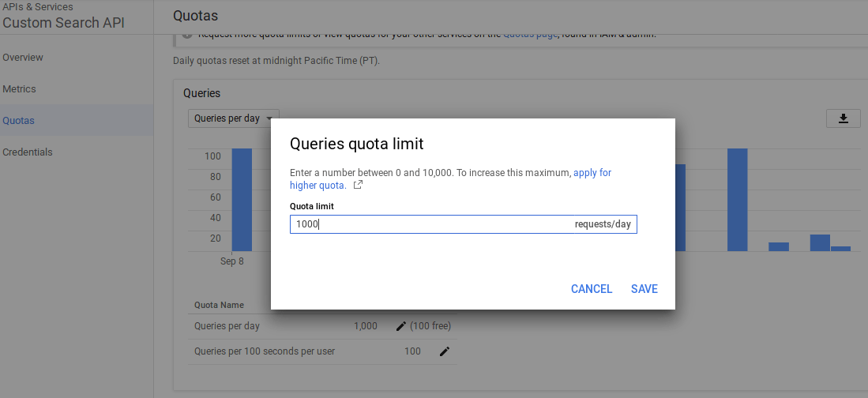
Task: Click the tallest bar right of the dialog
Action: [738, 200]
